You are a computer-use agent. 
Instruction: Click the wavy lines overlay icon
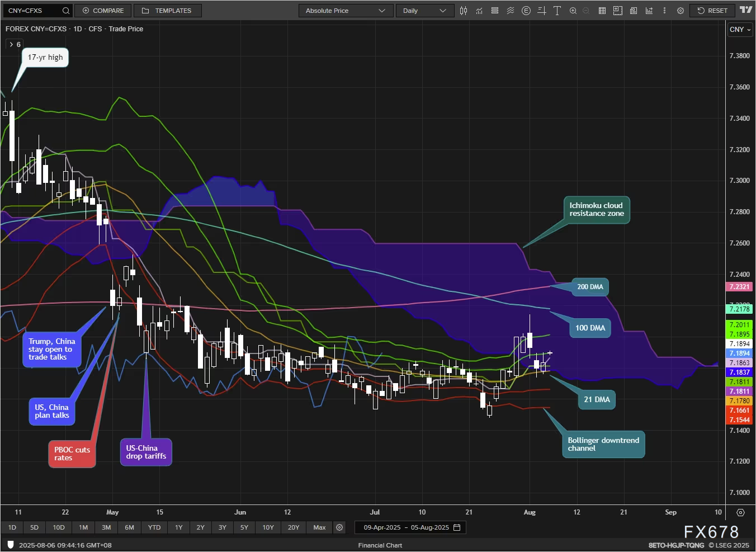[x=511, y=11]
